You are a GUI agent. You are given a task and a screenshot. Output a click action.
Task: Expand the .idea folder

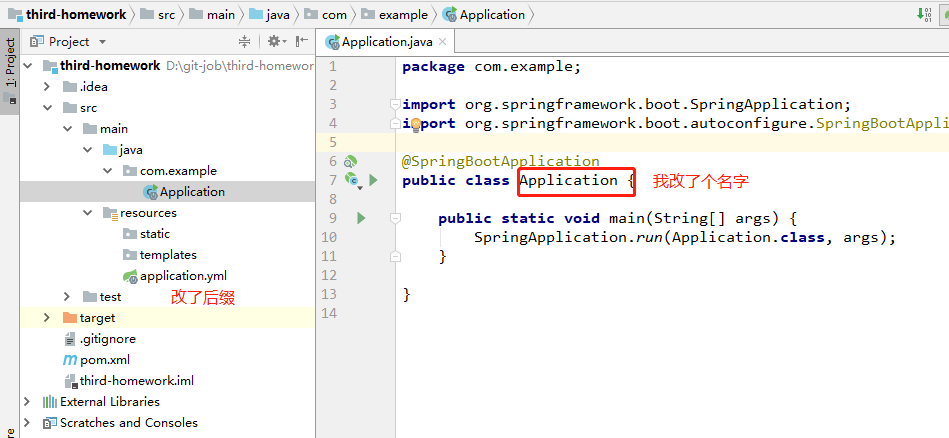[x=47, y=87]
